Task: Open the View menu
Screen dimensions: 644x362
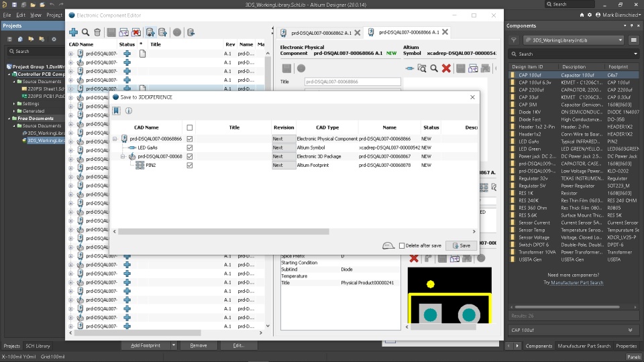Action: pos(36,15)
